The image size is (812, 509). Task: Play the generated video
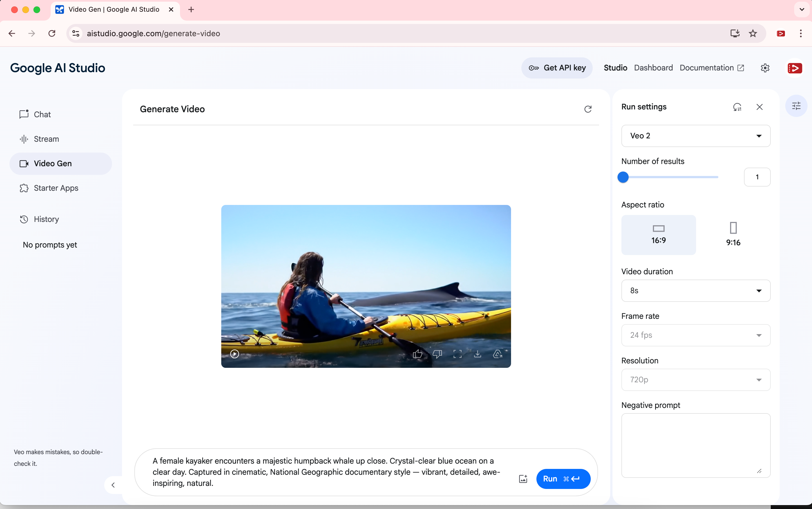pos(234,354)
